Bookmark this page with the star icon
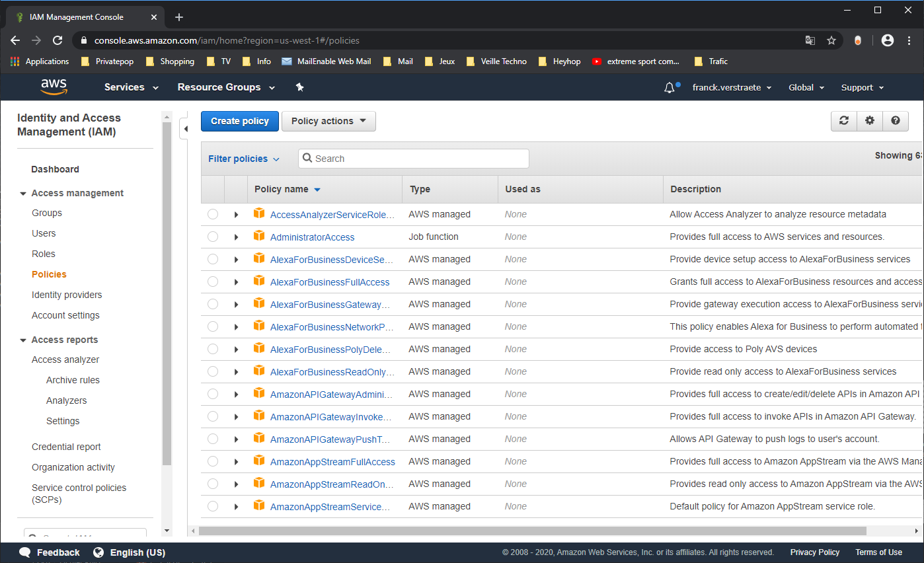 (x=831, y=40)
